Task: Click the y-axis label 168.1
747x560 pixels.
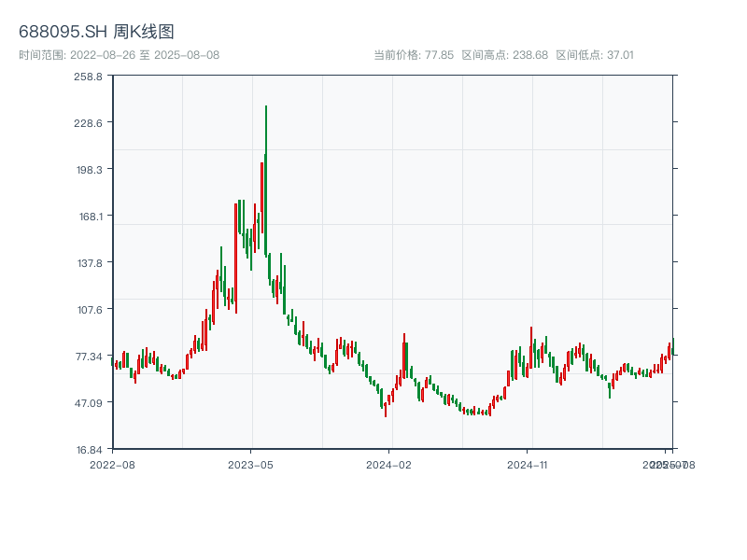Action: click(91, 217)
